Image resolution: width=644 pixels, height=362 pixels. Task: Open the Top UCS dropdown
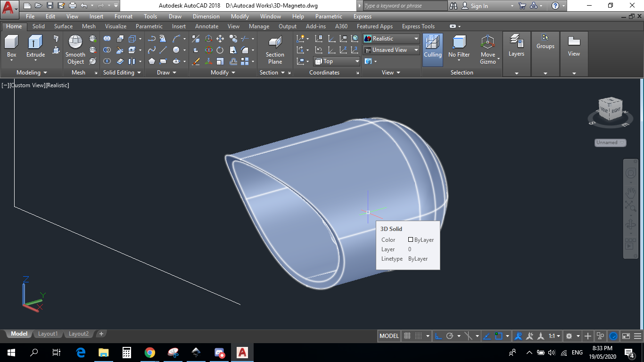click(x=337, y=61)
